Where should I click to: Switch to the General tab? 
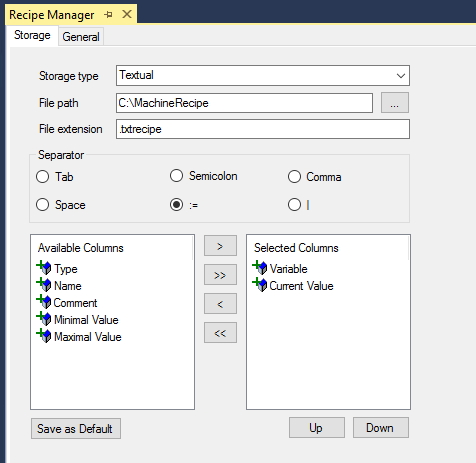81,37
